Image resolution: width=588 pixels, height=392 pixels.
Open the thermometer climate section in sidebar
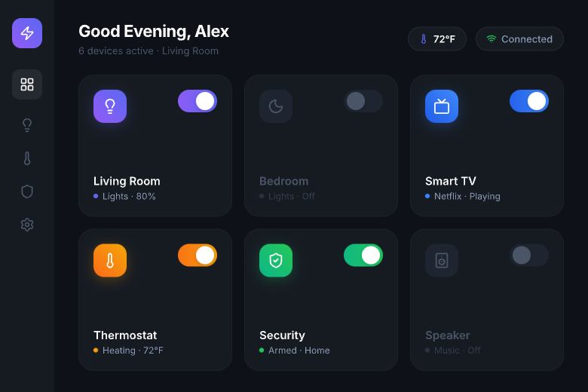coord(27,158)
